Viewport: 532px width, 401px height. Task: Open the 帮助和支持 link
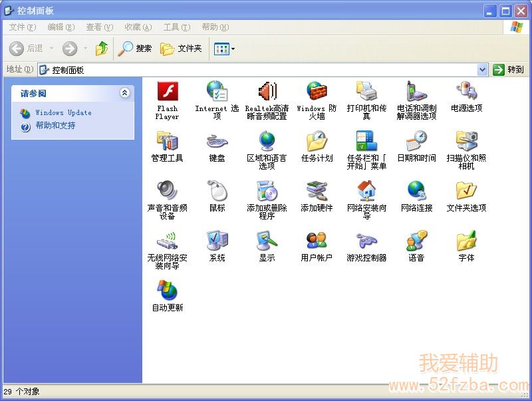tap(55, 126)
